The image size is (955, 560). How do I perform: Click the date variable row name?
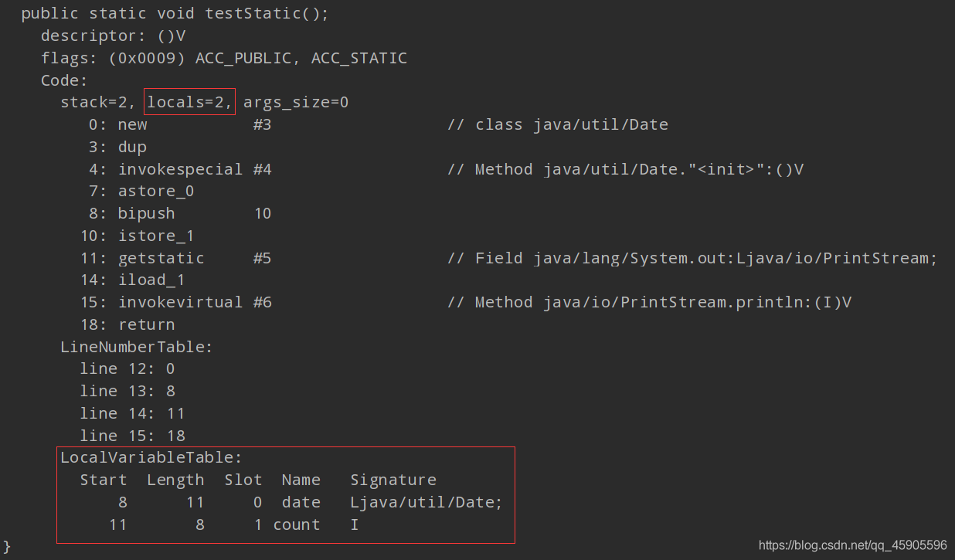coord(301,503)
